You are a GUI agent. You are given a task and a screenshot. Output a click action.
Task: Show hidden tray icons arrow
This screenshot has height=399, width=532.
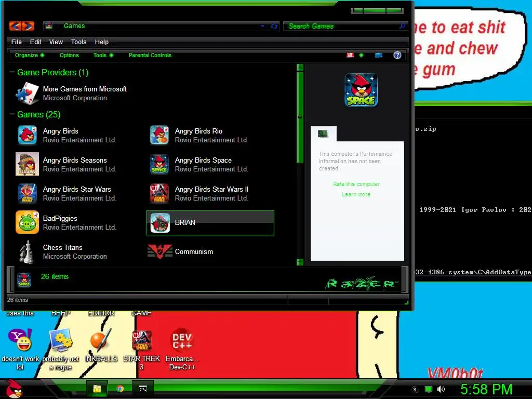tap(415, 390)
